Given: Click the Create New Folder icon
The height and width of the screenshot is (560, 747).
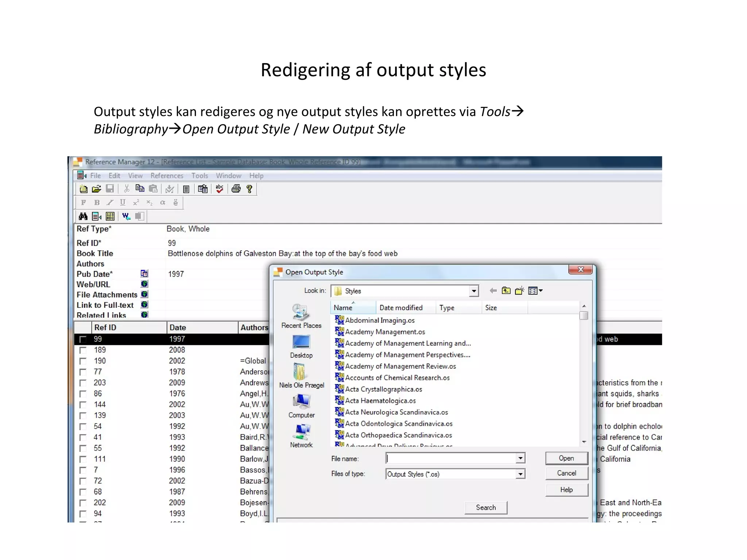Looking at the screenshot, I should tap(519, 291).
